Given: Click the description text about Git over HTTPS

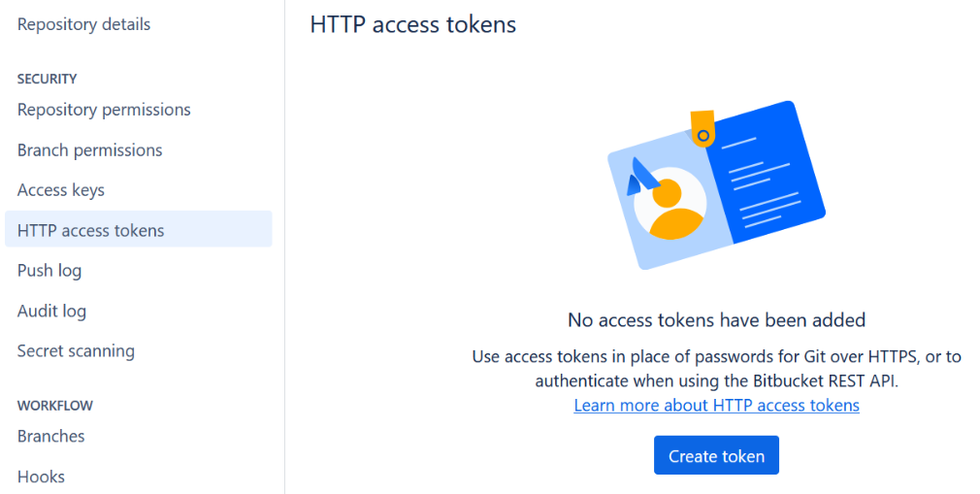Looking at the screenshot, I should pos(716,369).
